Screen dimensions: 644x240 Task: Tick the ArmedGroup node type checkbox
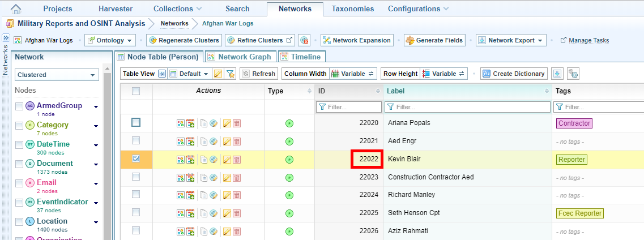(x=19, y=106)
